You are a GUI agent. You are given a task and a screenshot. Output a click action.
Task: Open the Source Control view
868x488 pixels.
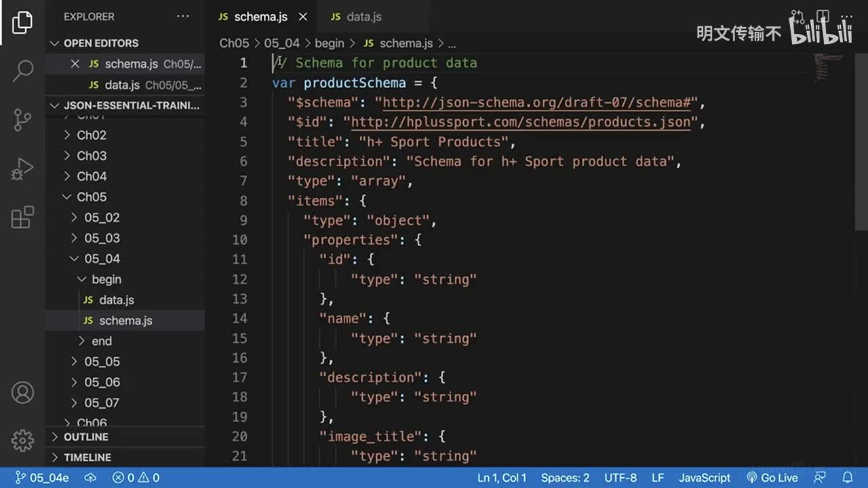coord(22,120)
